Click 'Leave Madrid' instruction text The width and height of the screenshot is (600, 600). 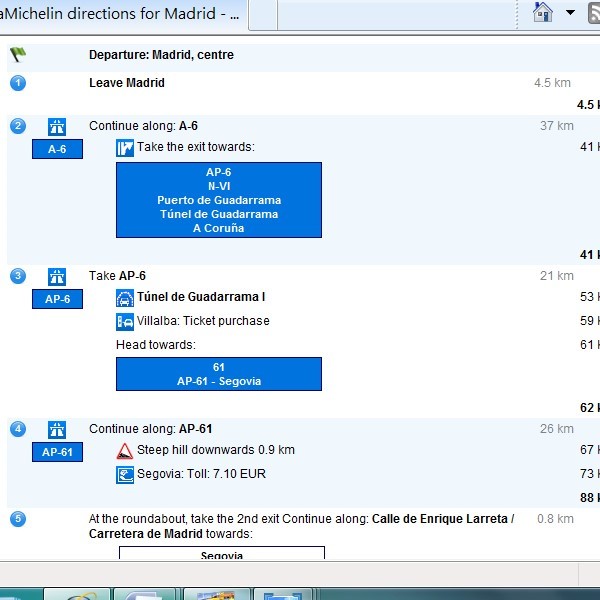[x=127, y=83]
